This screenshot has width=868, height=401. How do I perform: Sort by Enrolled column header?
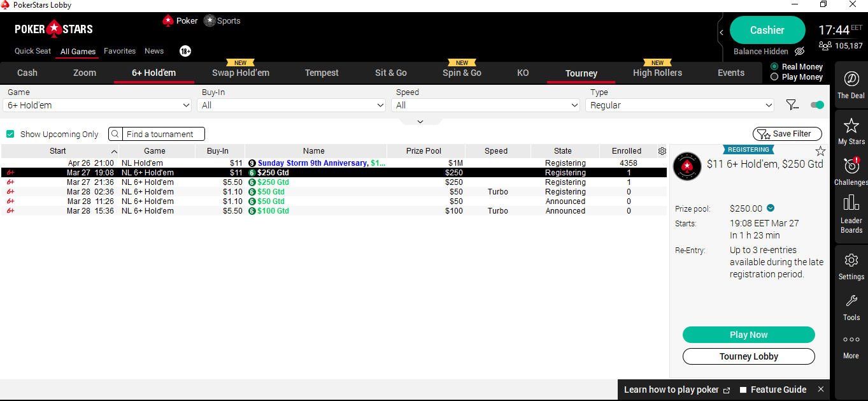627,151
